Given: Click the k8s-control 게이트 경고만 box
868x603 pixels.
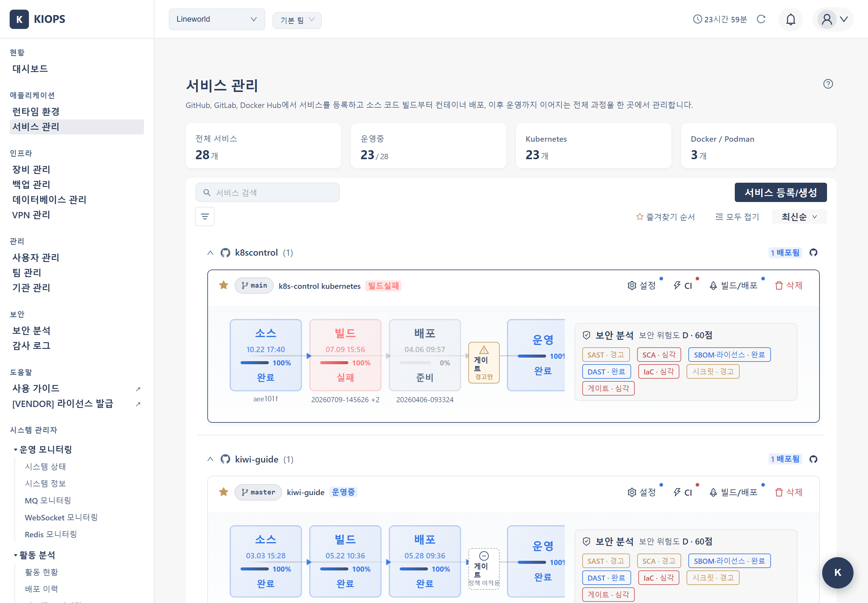Looking at the screenshot, I should [x=484, y=363].
